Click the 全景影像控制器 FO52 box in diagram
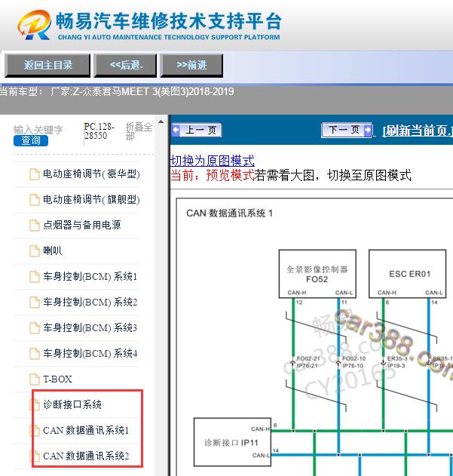Viewport: 453px width, 476px height. tap(317, 274)
